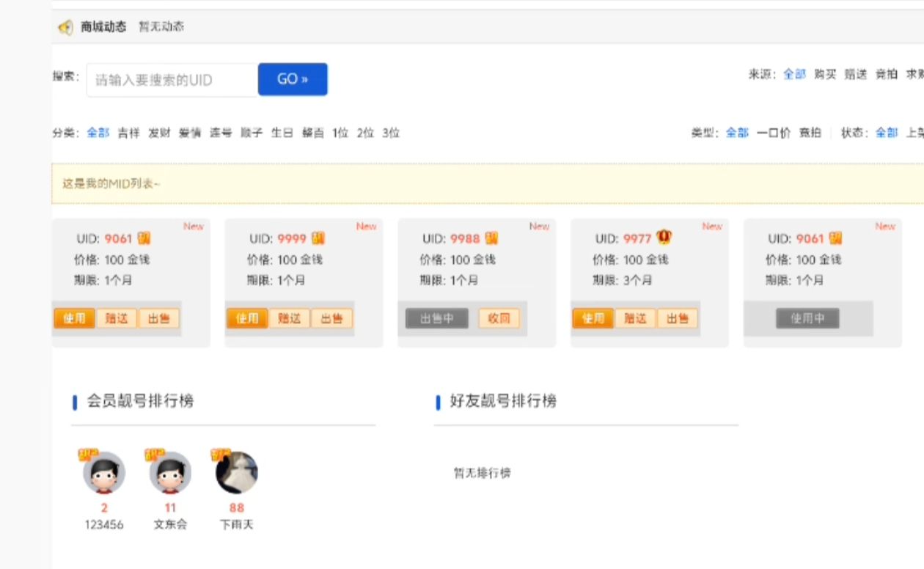
Task: Open the avatar of user 下雨天
Action: point(236,473)
